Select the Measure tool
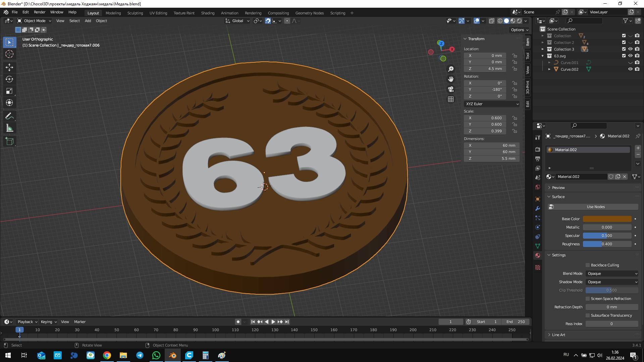This screenshot has width=644, height=362. 9,128
